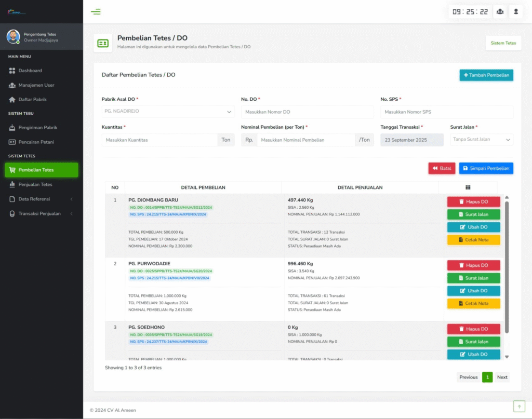Delete PG. DJOMBANG BARU with Hapus DO
Image resolution: width=532 pixels, height=419 pixels.
click(473, 201)
